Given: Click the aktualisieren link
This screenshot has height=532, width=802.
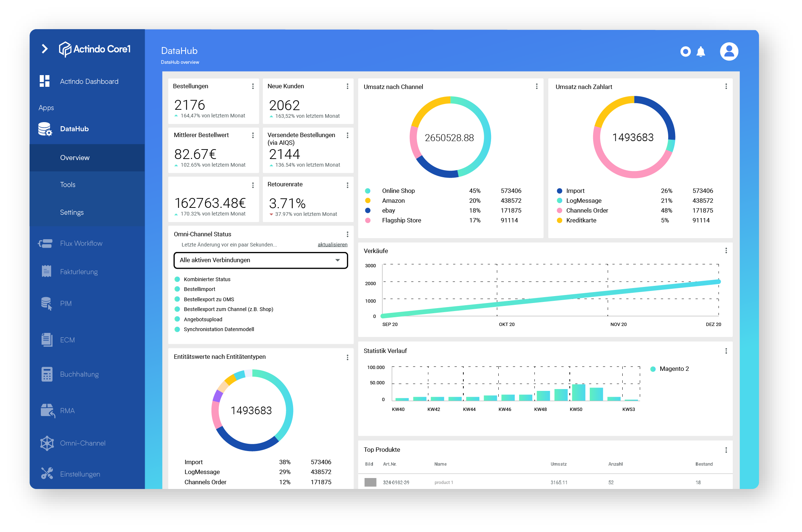Looking at the screenshot, I should point(332,245).
